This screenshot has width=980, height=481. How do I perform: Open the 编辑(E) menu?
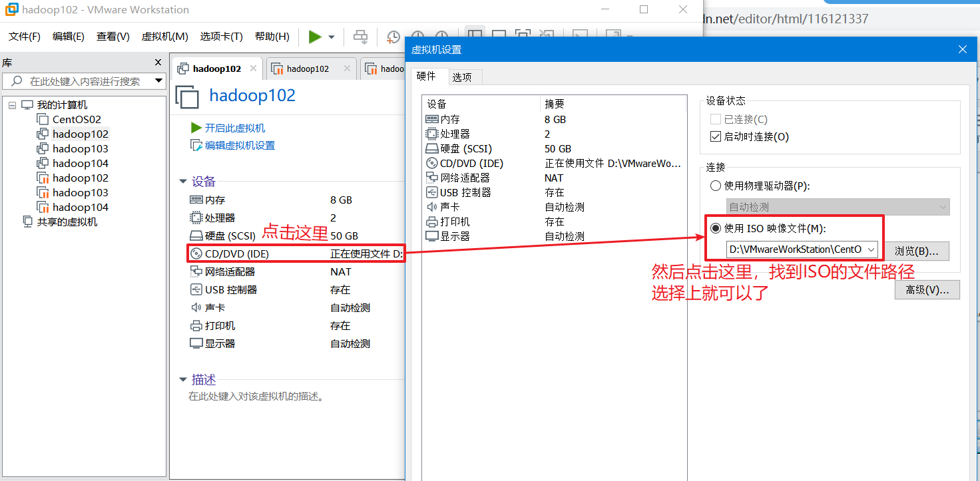point(69,37)
